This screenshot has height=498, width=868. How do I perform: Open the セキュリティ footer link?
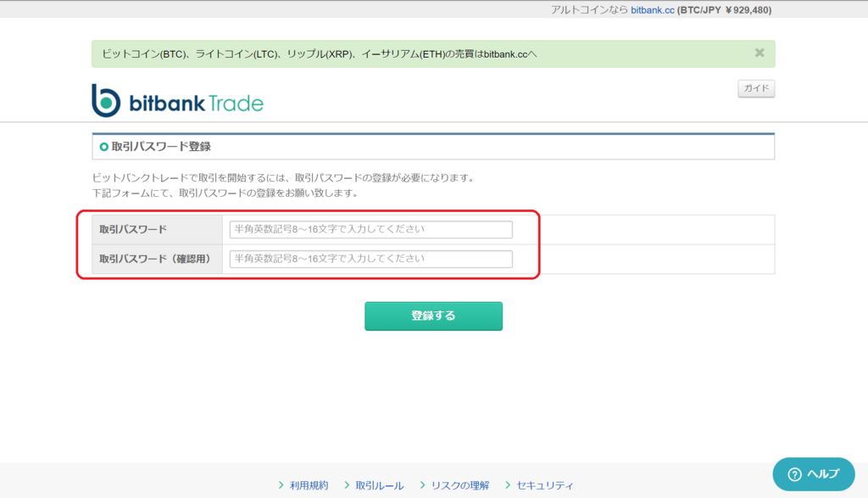(545, 485)
